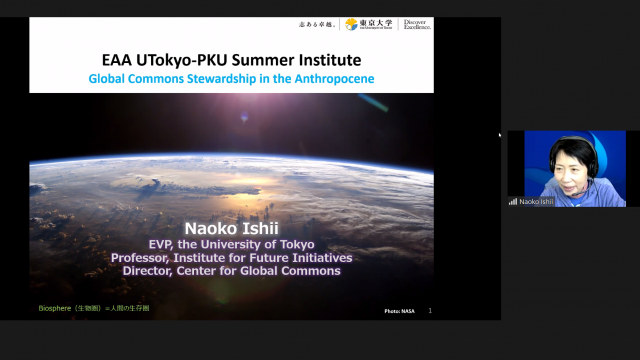Click the white slide header banner area
640x360 pixels.
[x=231, y=55]
